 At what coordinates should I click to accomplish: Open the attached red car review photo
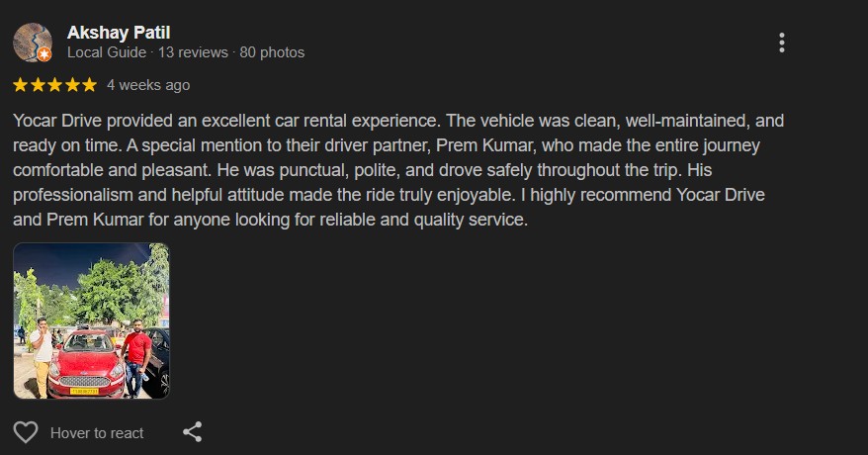(91, 320)
